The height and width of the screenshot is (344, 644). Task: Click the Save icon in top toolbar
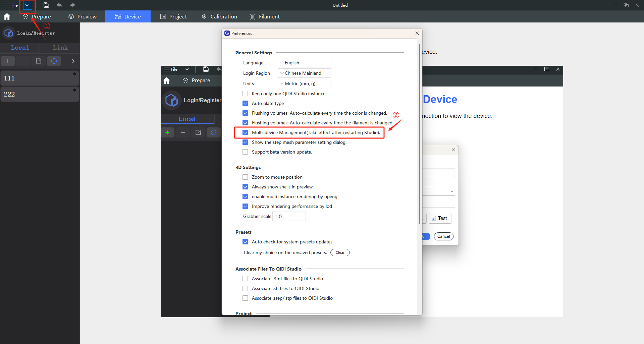coord(46,5)
